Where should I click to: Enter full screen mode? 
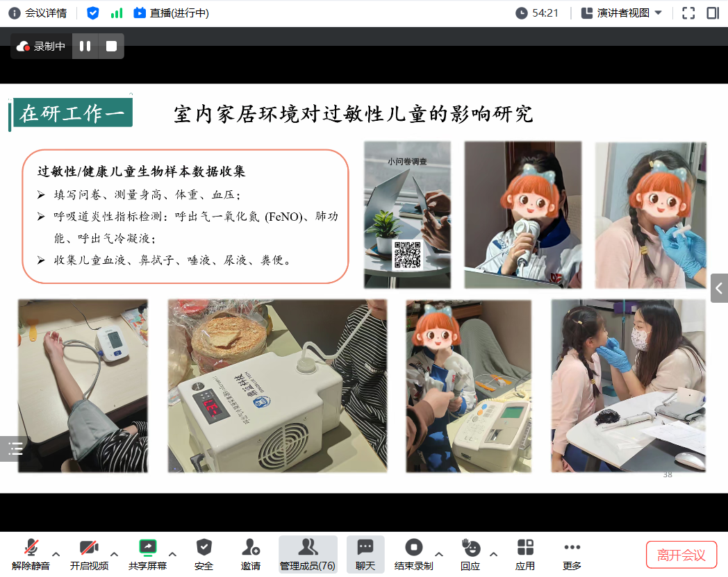tap(688, 13)
